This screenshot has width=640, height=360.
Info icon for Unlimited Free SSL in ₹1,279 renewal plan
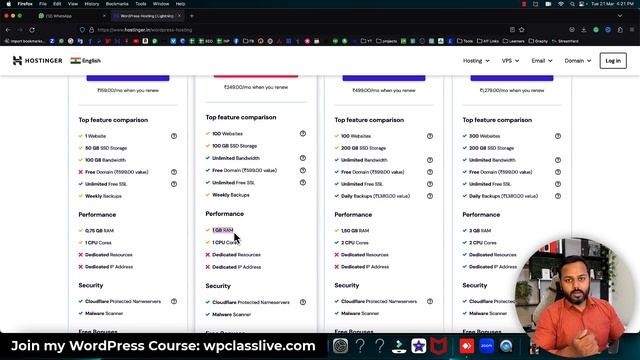[558, 184]
